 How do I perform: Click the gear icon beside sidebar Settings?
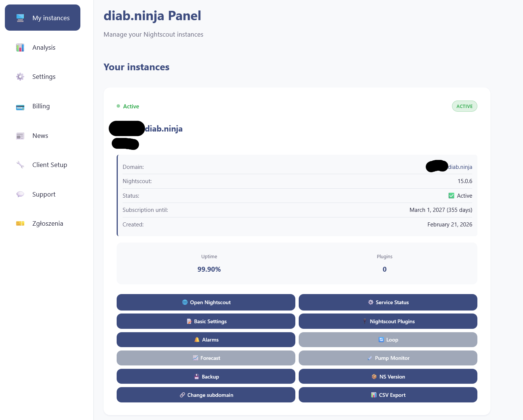tap(20, 77)
